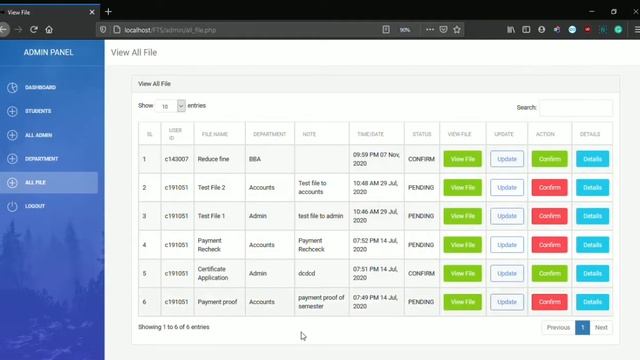The height and width of the screenshot is (360, 640).
Task: Click the 90% zoom level indicator
Action: (404, 30)
